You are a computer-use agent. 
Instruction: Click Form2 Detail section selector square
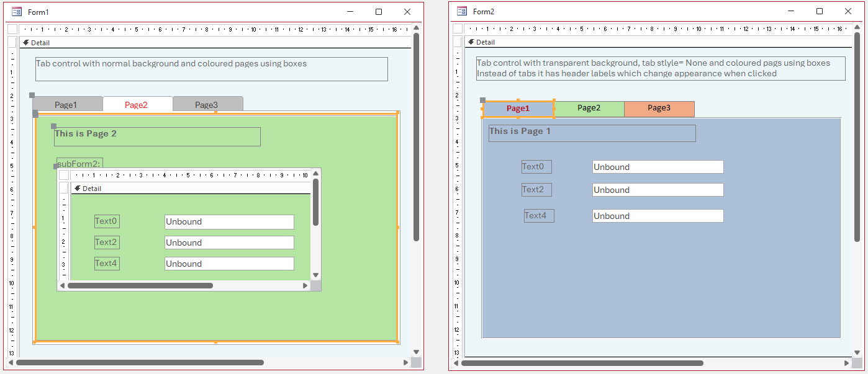tap(458, 42)
